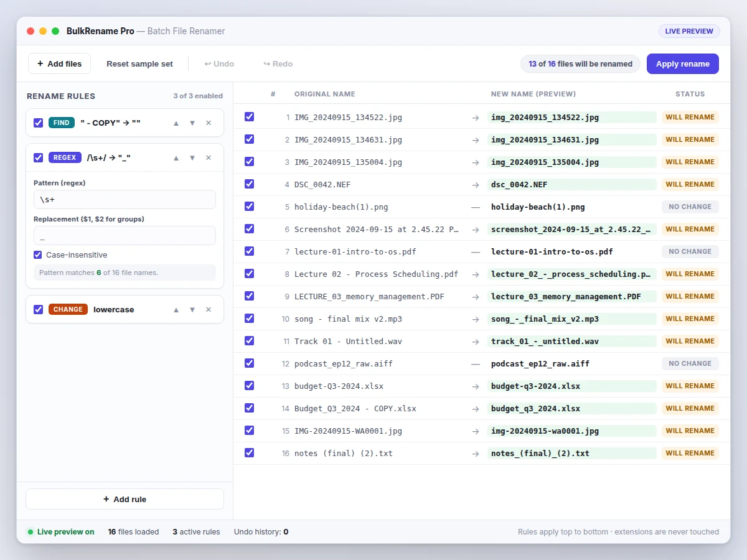Viewport: 747px width, 560px height.
Task: Toggle the Case-insensitive checkbox
Action: click(x=38, y=255)
